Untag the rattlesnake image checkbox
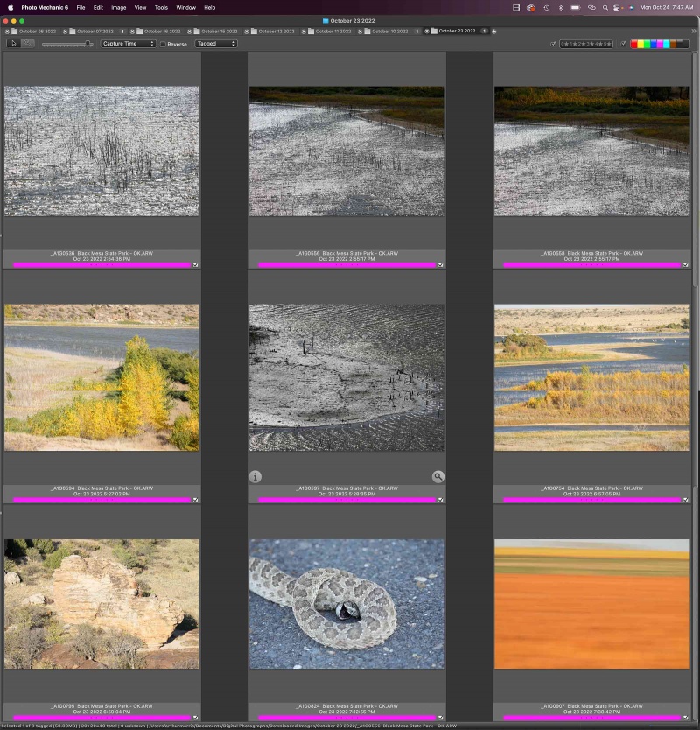 440,718
